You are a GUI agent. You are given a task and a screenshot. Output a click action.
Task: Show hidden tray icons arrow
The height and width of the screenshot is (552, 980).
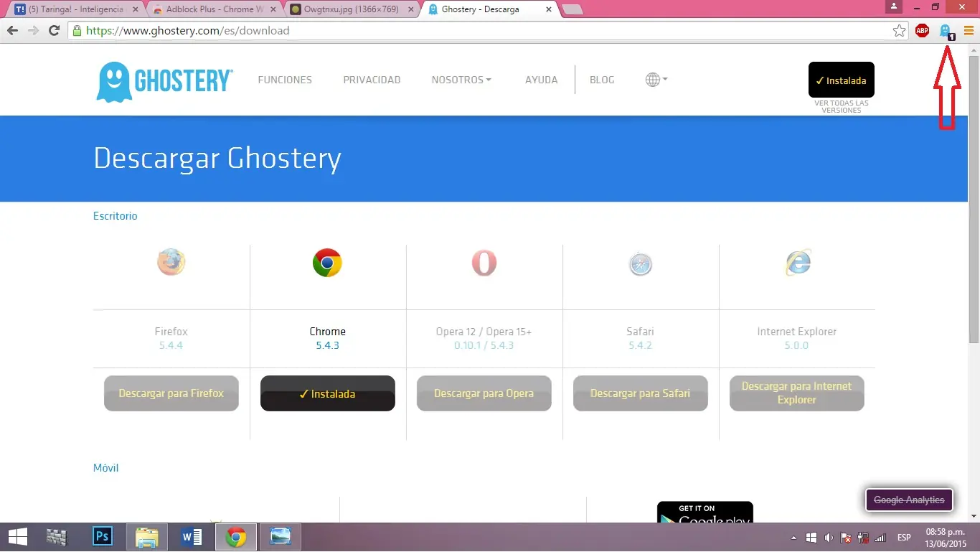(x=793, y=537)
